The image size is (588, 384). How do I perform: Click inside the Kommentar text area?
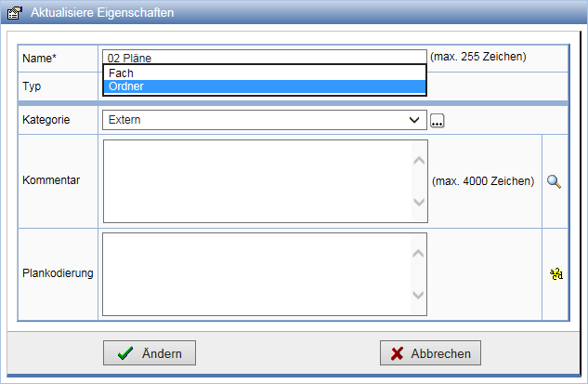(255, 181)
